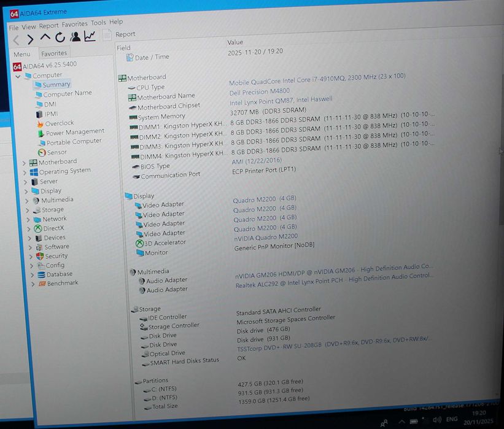Expand the Motherboard tree node
Viewport: 504px width, 429px height.
[x=24, y=163]
